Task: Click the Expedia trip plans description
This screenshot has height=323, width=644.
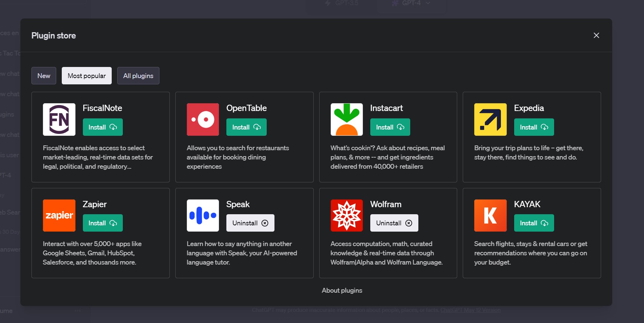Action: point(529,152)
